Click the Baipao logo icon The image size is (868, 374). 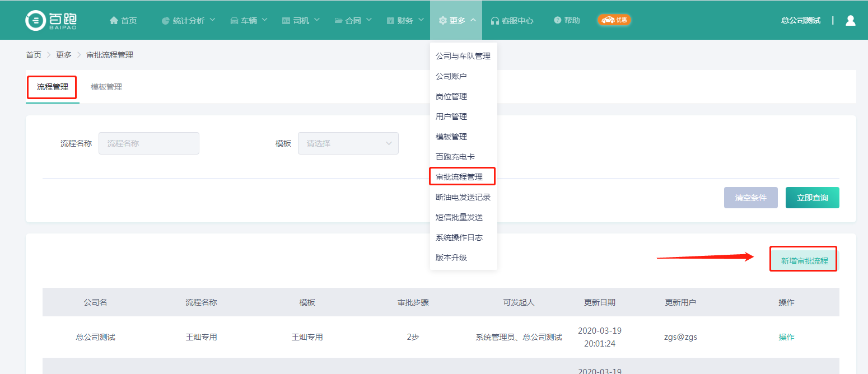[x=36, y=20]
